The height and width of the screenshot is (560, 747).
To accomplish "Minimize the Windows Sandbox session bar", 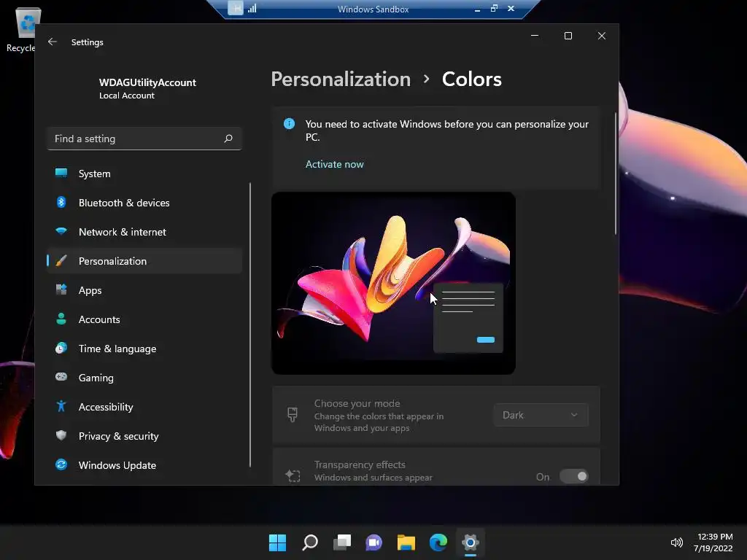I will (477, 9).
